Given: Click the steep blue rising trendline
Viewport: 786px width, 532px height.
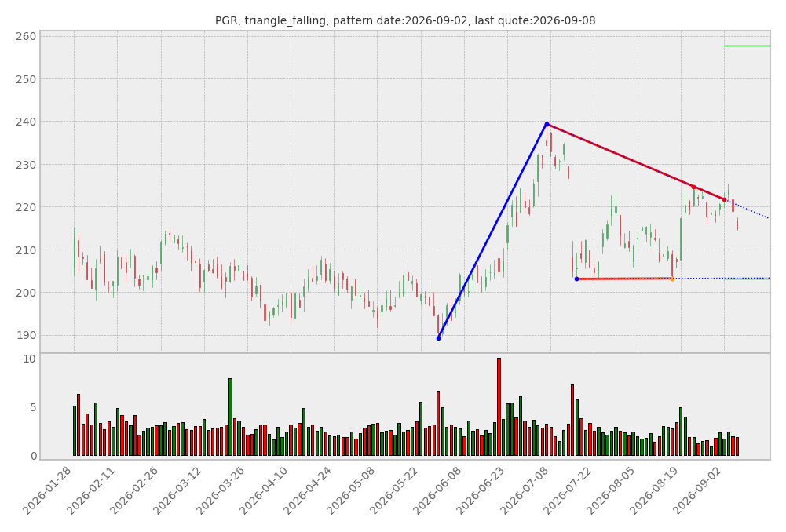Looking at the screenshot, I should (x=493, y=231).
